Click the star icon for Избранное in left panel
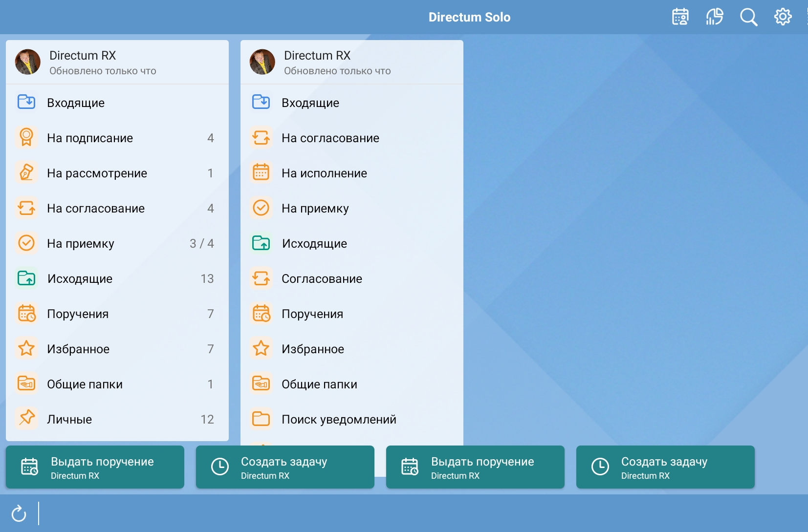The image size is (808, 532). pos(26,349)
